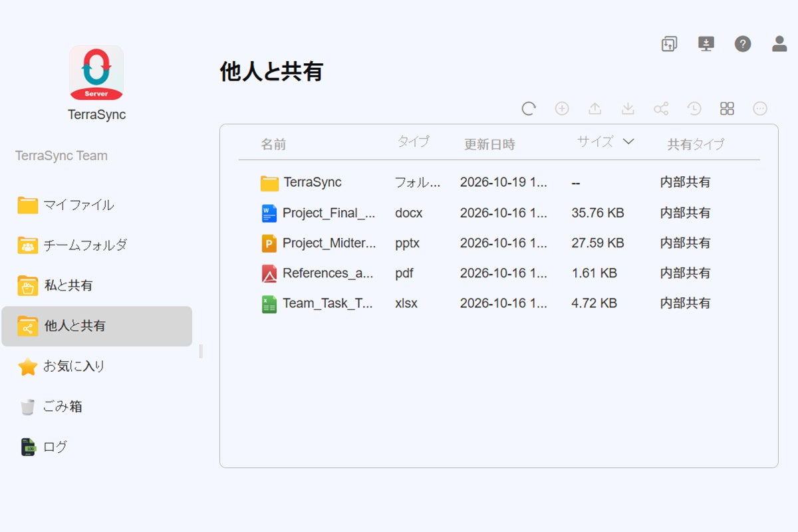Click the download toolbar icon
The width and height of the screenshot is (798, 532).
(628, 108)
